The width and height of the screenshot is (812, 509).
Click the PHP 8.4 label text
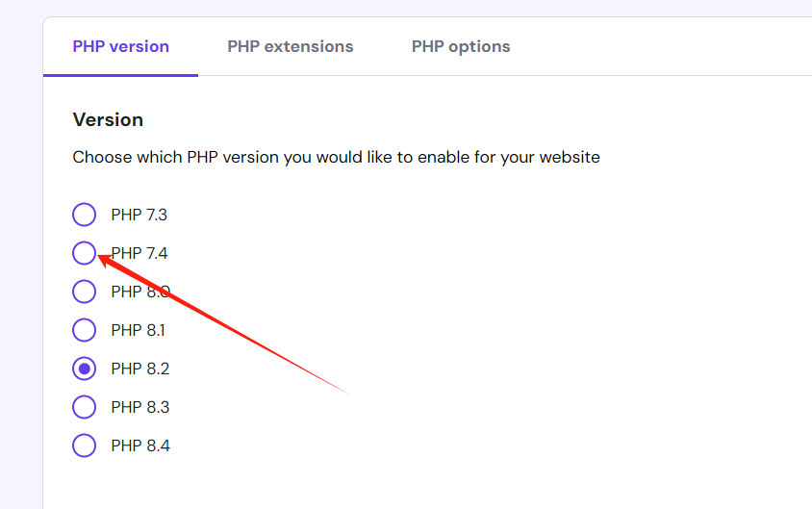click(140, 445)
